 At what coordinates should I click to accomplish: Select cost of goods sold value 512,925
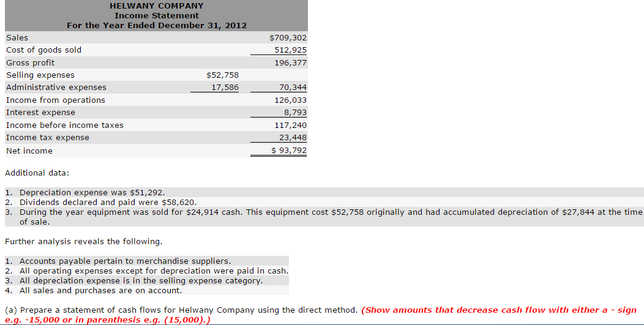290,50
